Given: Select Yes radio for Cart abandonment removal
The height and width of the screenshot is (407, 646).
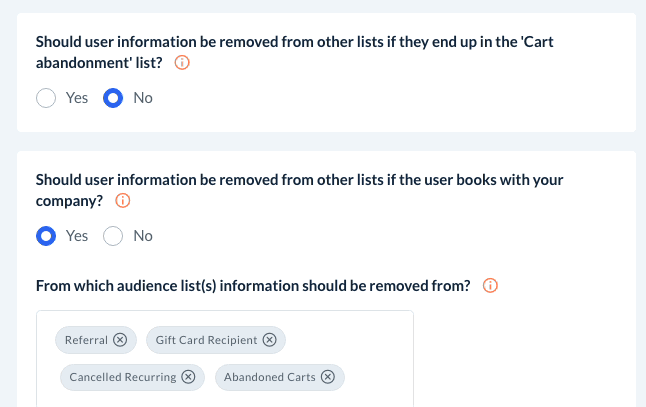Looking at the screenshot, I should coord(46,98).
